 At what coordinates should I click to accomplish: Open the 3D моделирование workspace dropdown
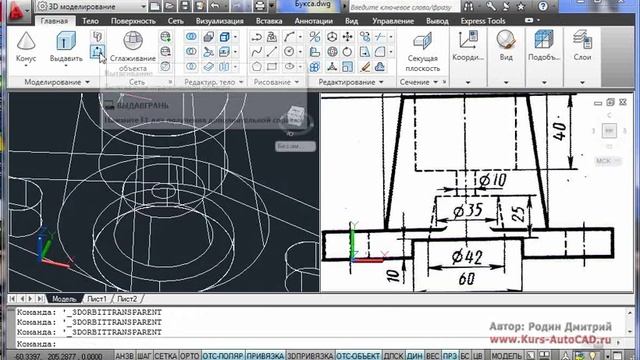click(x=92, y=6)
